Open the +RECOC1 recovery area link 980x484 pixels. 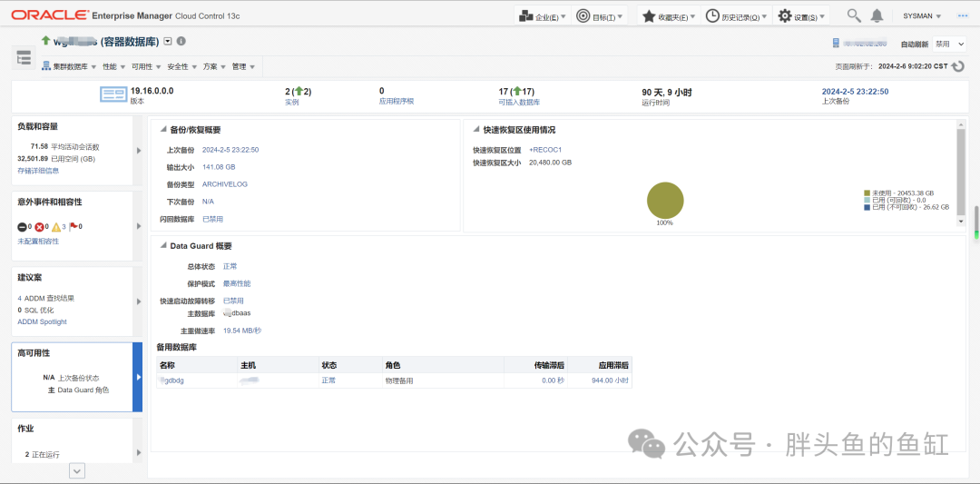click(x=545, y=150)
